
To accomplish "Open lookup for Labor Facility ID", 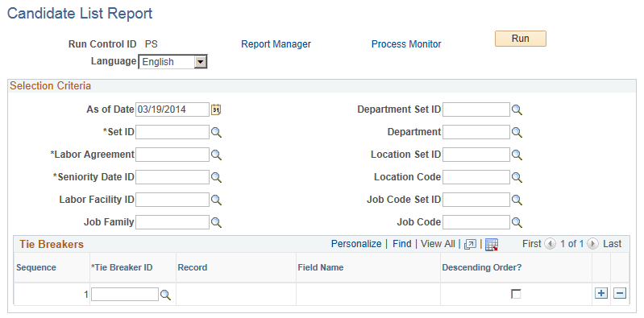I will [216, 200].
